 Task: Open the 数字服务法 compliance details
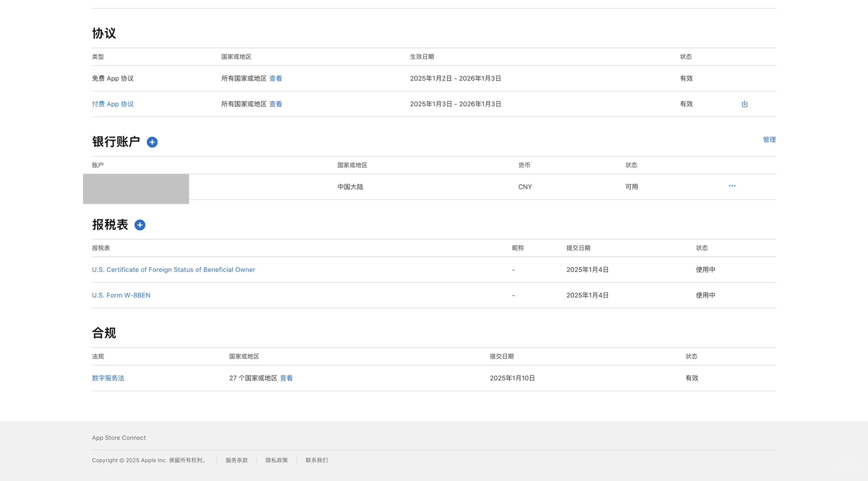[x=108, y=378]
